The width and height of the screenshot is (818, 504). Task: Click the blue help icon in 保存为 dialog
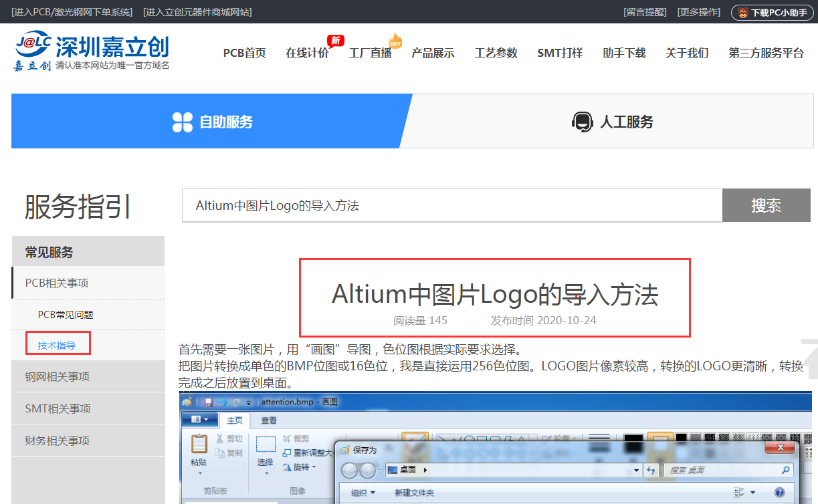pos(779,493)
